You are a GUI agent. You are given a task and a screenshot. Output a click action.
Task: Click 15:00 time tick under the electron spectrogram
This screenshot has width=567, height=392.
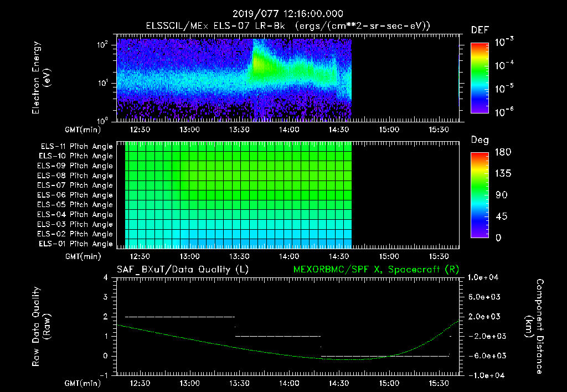coord(389,130)
